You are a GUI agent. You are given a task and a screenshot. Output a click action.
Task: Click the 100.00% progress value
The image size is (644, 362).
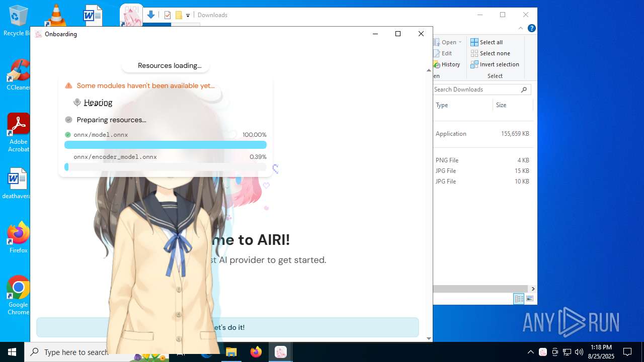click(x=255, y=135)
